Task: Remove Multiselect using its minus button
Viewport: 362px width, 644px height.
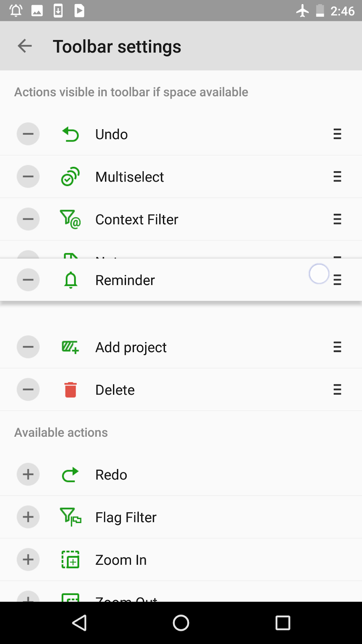Action: [28, 177]
